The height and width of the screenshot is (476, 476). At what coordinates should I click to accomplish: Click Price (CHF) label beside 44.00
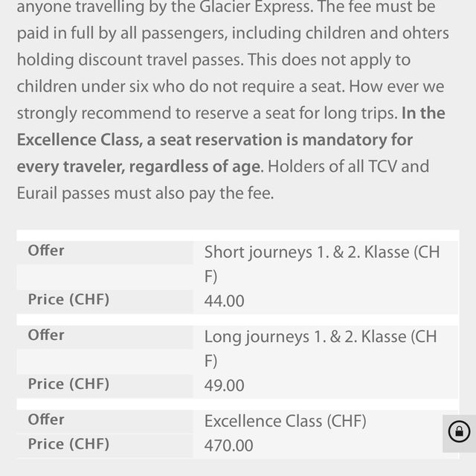pyautogui.click(x=68, y=300)
